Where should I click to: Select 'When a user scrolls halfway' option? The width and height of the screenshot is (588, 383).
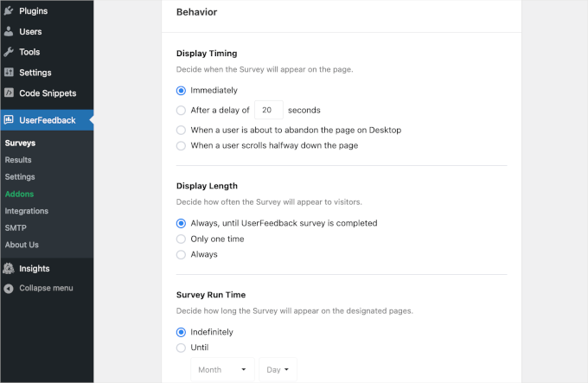181,145
